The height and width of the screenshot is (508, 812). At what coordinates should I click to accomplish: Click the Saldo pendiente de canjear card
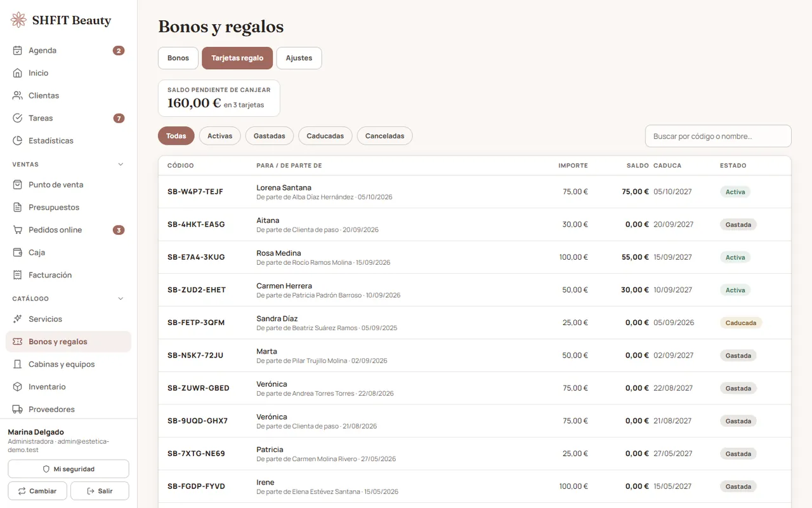click(x=219, y=98)
